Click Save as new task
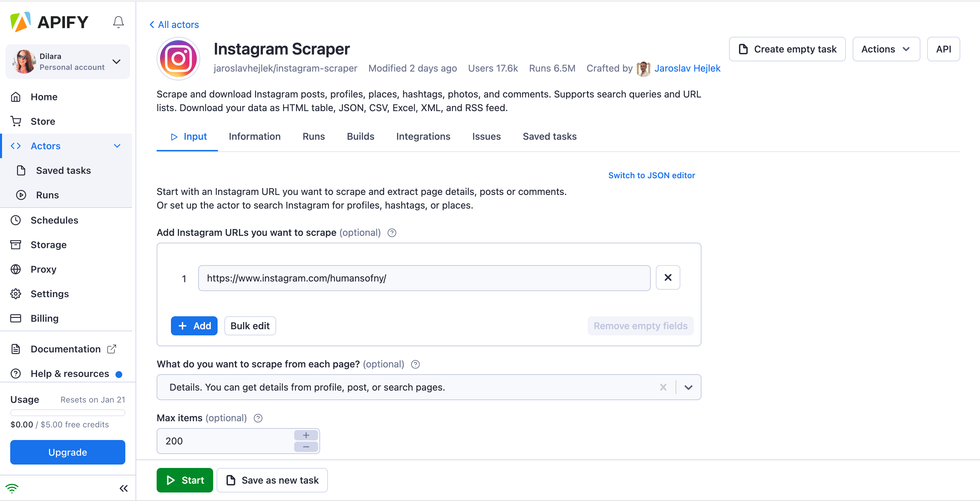This screenshot has width=980, height=501. [x=272, y=480]
